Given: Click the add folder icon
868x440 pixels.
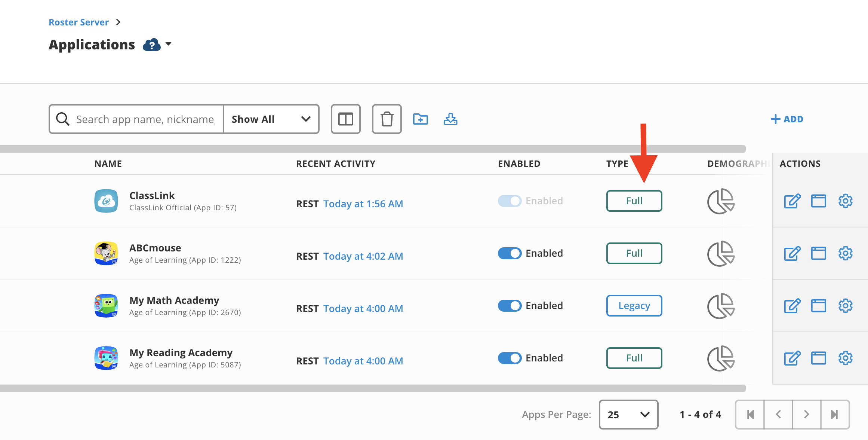Looking at the screenshot, I should tap(421, 119).
